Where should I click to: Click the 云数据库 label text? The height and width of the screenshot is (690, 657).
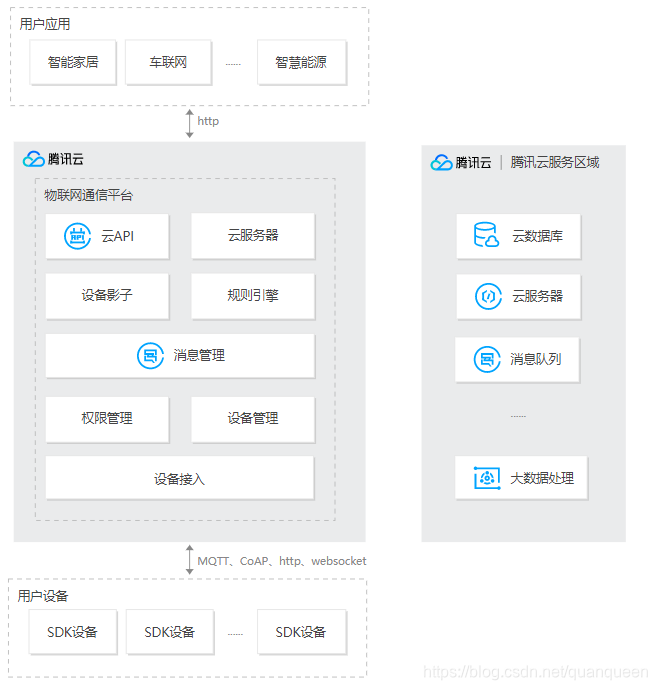click(537, 236)
